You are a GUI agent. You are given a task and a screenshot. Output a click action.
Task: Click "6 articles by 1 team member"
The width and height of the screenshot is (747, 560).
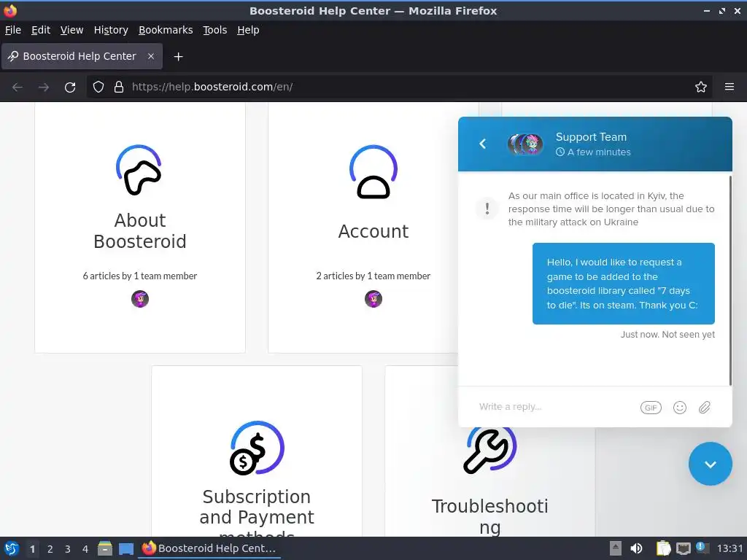pos(140,276)
